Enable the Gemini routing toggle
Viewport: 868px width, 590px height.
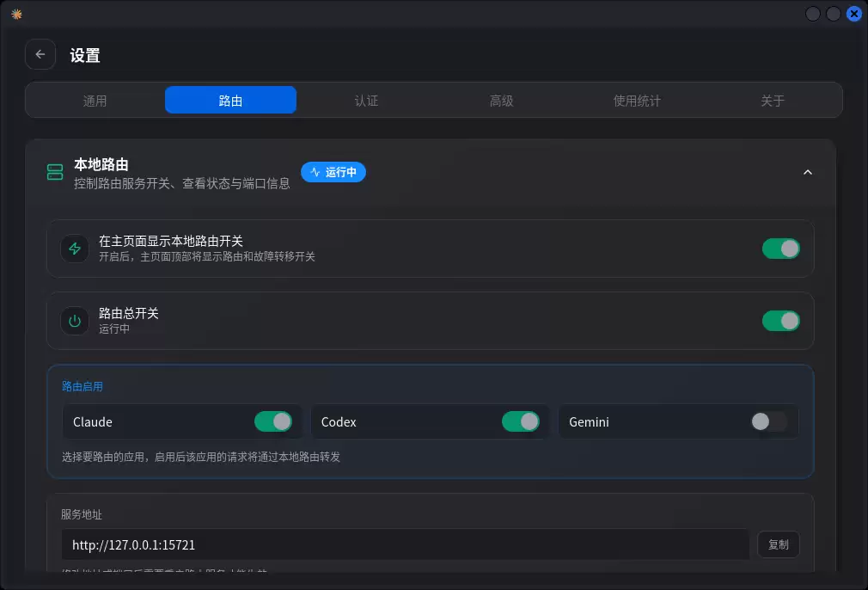(x=769, y=421)
